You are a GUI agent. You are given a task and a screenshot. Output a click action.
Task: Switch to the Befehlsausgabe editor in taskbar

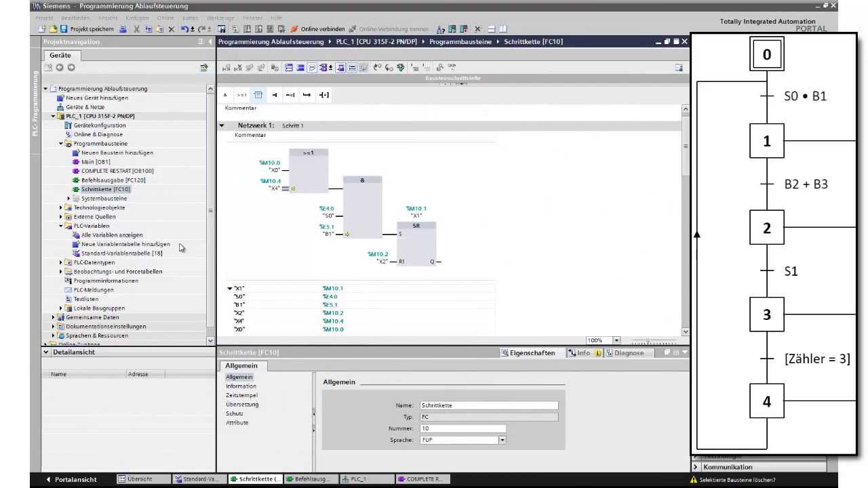[x=312, y=479]
